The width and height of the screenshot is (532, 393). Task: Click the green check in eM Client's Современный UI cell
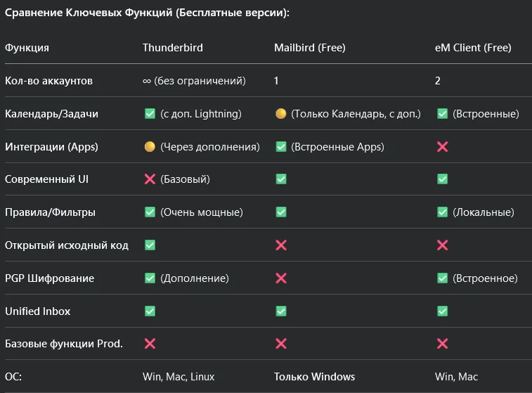pos(443,179)
